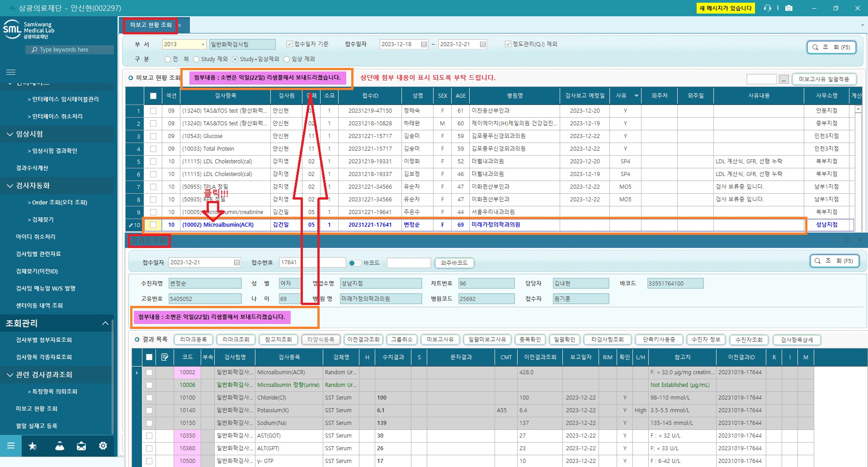Click the 미보고사유 일괄적용 button

click(824, 79)
